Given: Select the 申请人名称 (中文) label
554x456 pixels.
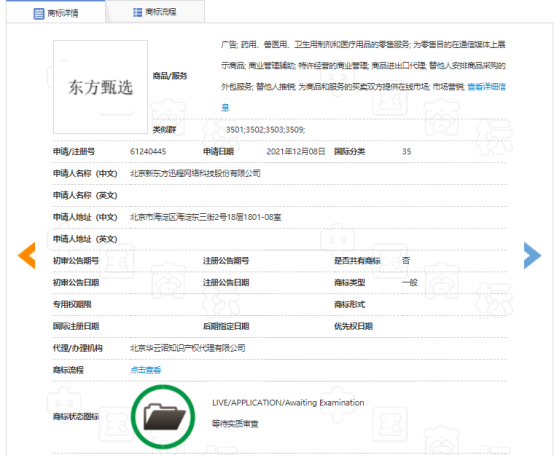Looking at the screenshot, I should click(x=85, y=173).
